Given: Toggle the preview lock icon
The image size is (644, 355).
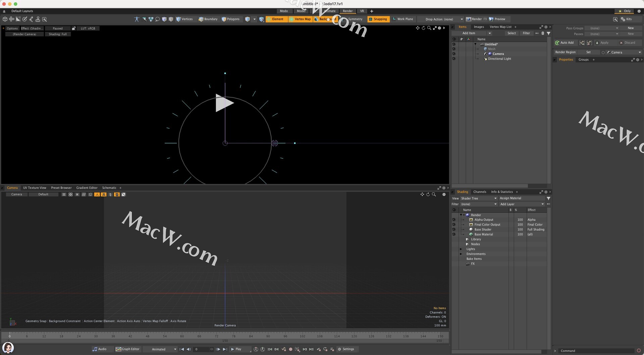Looking at the screenshot, I should [74, 28].
